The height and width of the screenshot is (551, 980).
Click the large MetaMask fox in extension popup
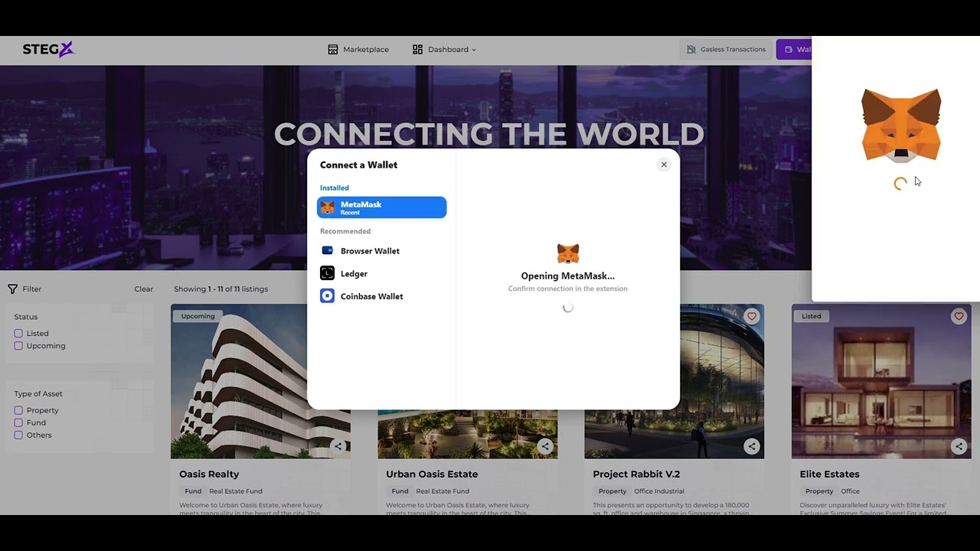901,126
